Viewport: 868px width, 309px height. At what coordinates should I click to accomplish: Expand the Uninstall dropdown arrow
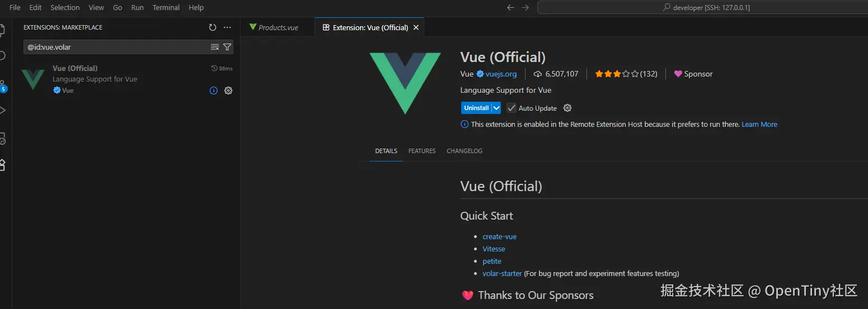tap(496, 108)
